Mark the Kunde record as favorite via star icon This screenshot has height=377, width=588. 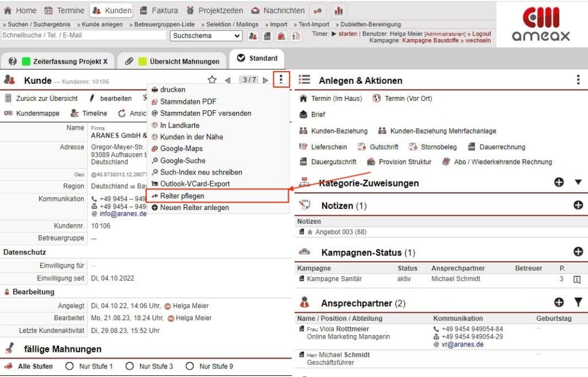212,80
